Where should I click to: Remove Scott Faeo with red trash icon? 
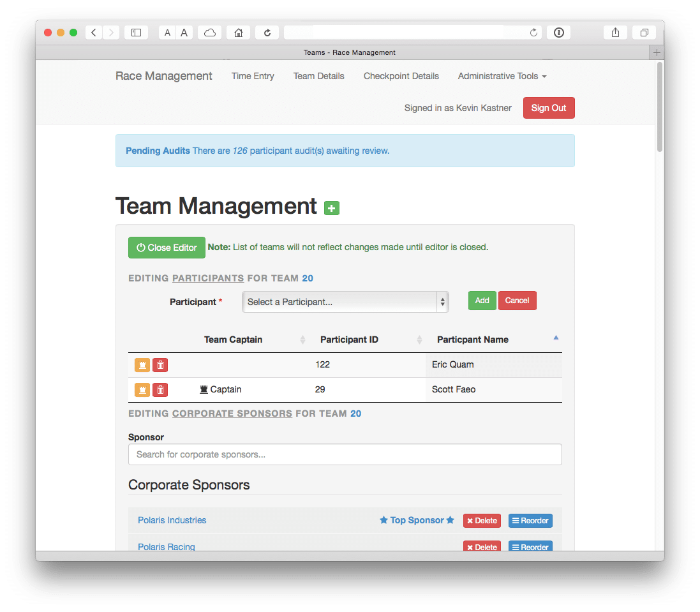tap(160, 390)
